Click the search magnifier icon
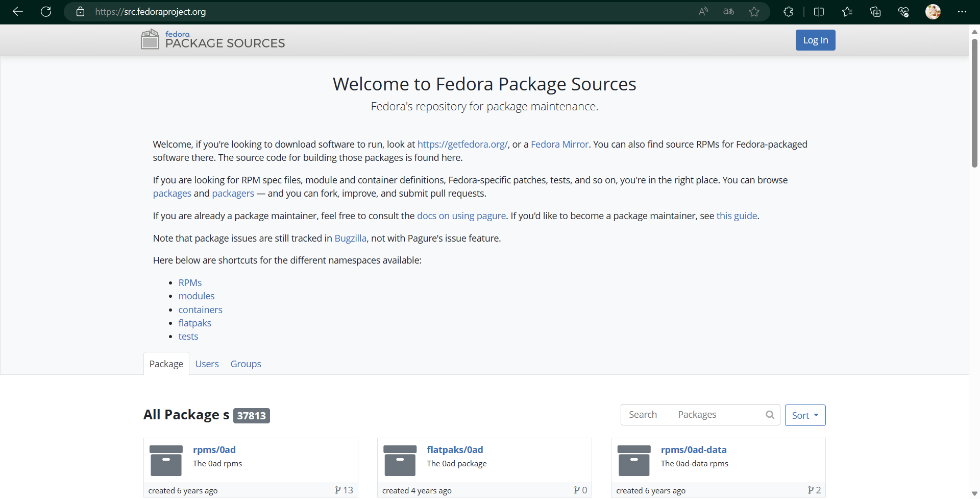 (x=770, y=415)
